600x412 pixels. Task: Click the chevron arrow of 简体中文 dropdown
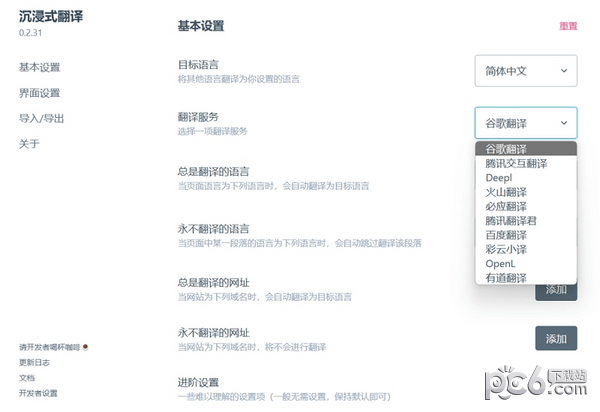564,71
